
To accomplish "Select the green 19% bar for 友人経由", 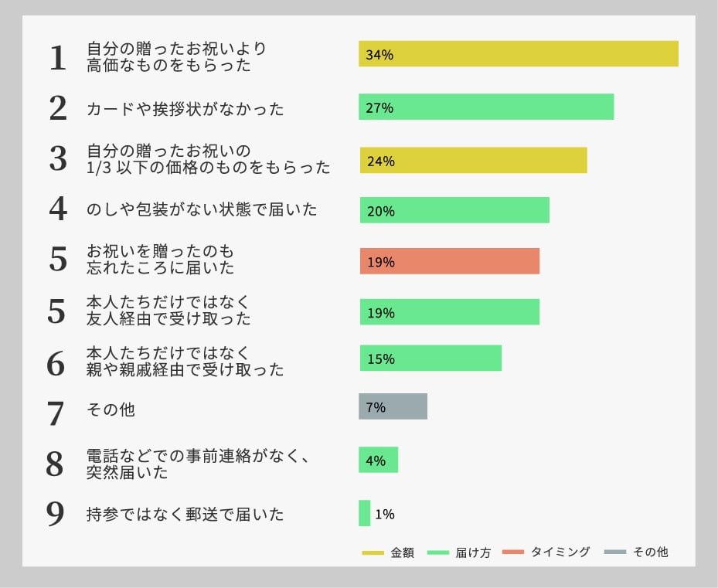I will pos(449,312).
